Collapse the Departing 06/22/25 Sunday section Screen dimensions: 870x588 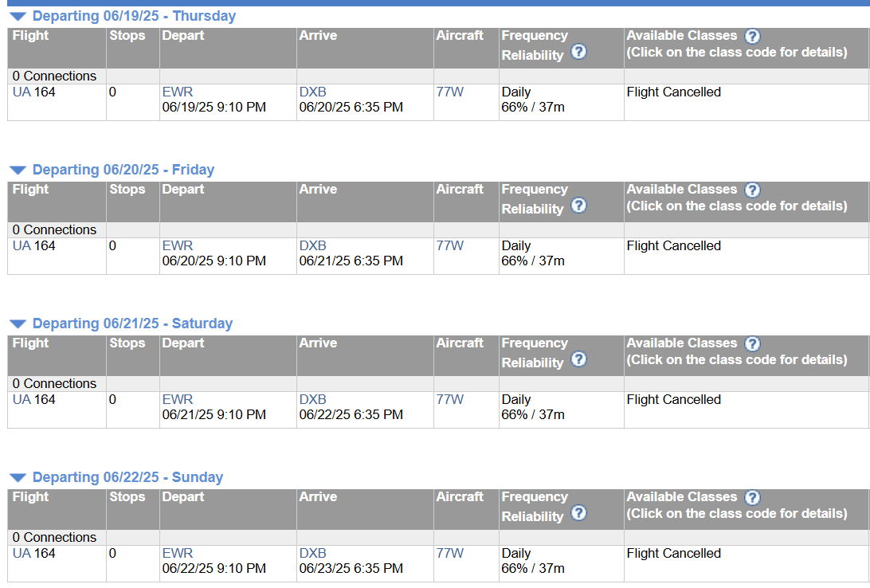(x=18, y=477)
